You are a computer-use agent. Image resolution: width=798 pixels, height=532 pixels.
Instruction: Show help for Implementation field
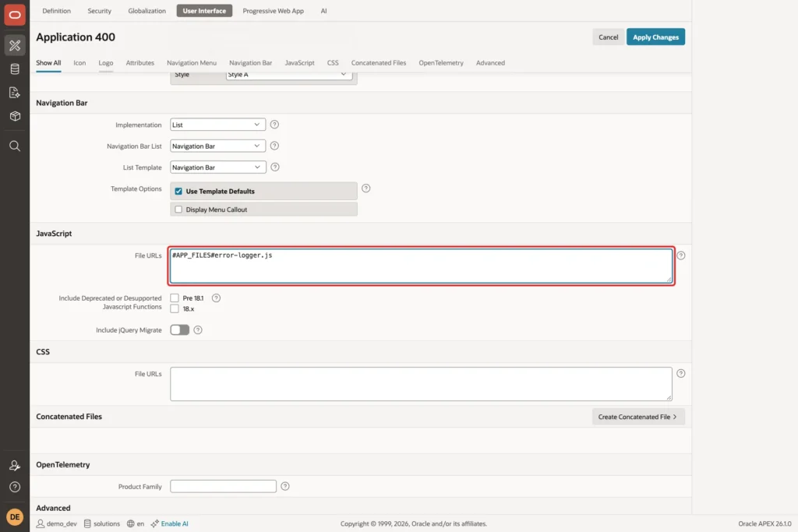(274, 125)
